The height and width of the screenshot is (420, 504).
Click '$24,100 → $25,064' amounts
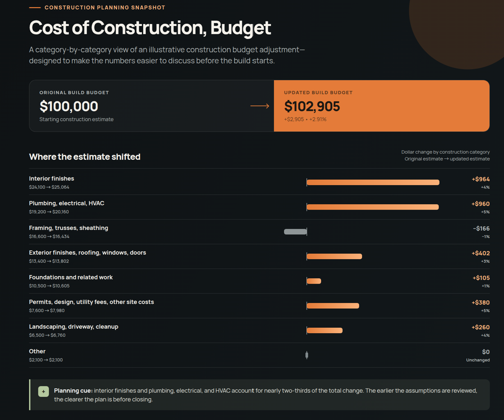click(49, 187)
